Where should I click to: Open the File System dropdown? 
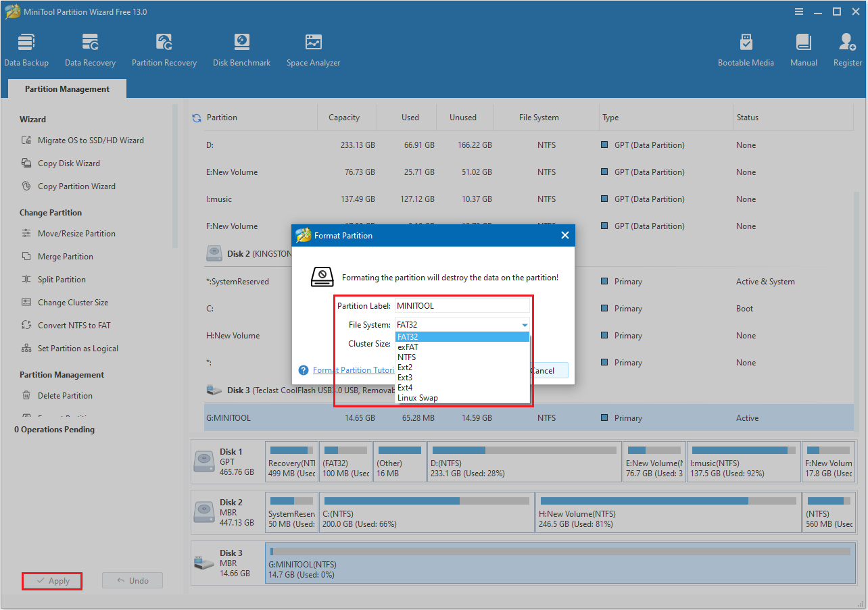[525, 324]
